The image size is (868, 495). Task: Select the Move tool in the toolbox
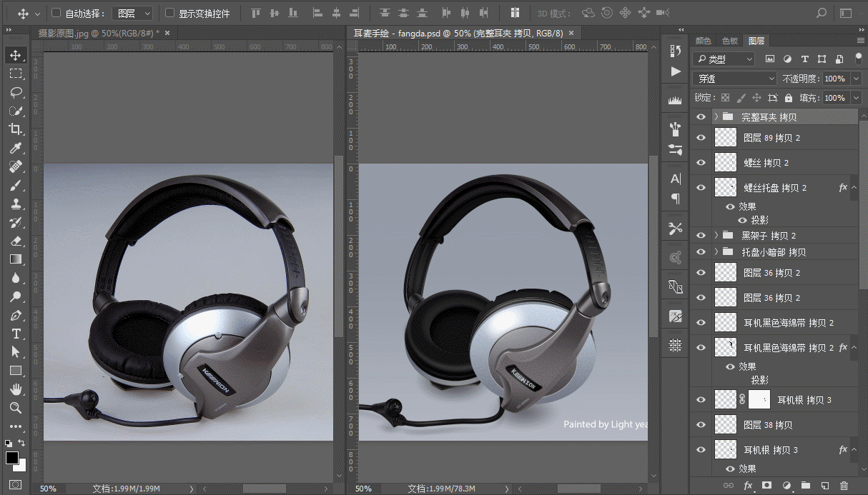[15, 55]
